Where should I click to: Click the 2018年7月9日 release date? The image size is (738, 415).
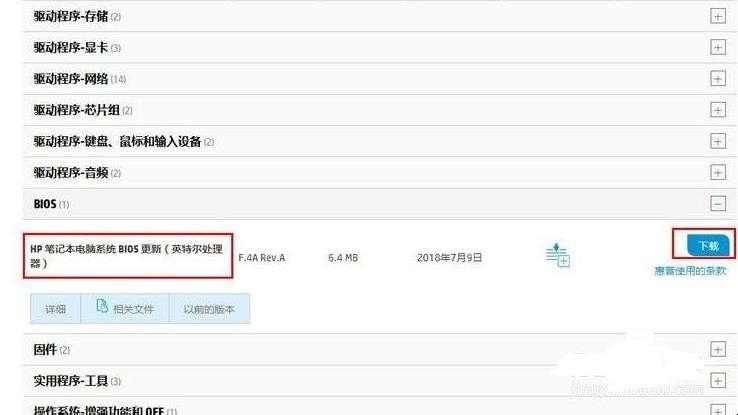(x=449, y=257)
